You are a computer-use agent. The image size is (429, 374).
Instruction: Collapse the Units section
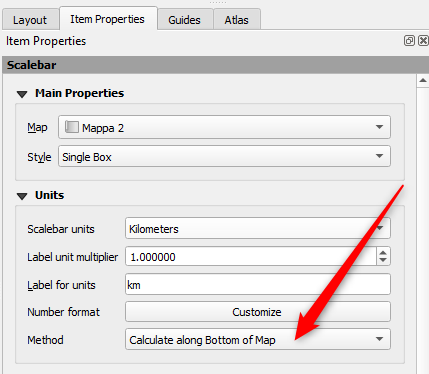[x=22, y=196]
